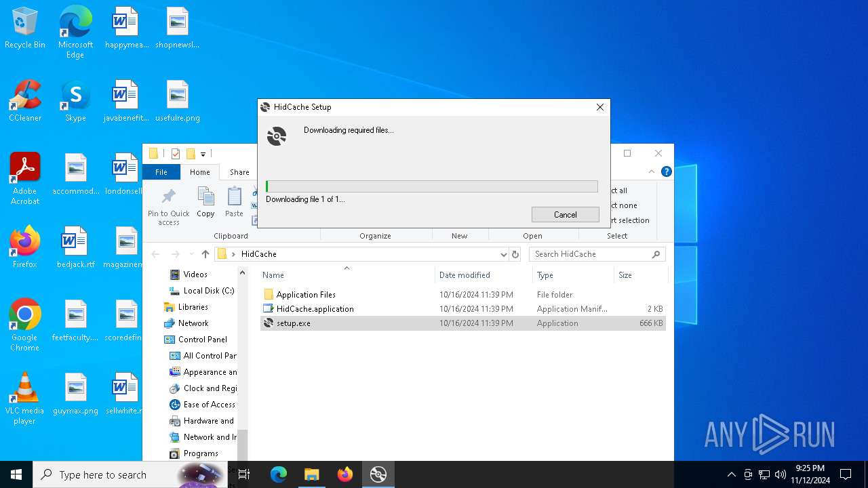Screen dimensions: 868x488
Task: Select Control Panel in navigation pane
Action: pos(202,340)
